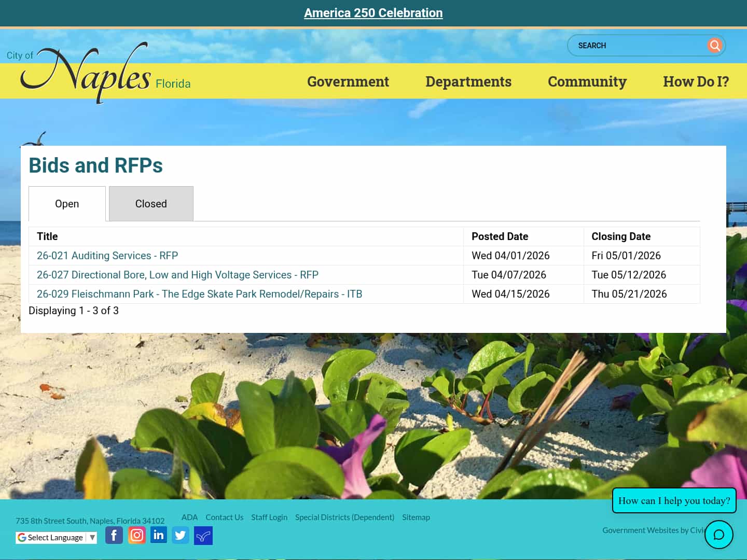Open the chat bubble assistant icon

tap(718, 534)
